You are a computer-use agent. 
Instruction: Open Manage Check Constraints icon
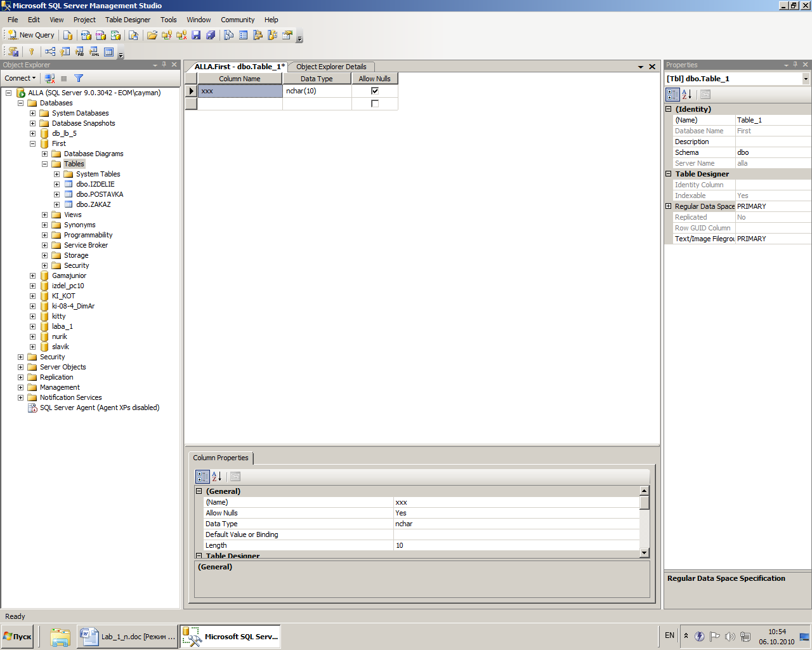click(x=108, y=51)
